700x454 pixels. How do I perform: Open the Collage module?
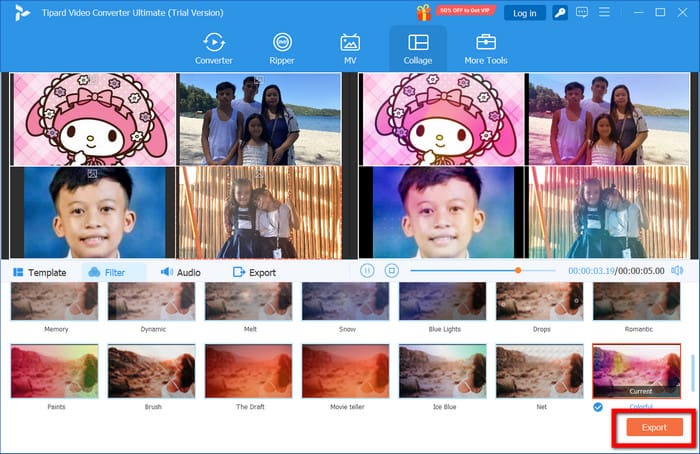click(418, 49)
